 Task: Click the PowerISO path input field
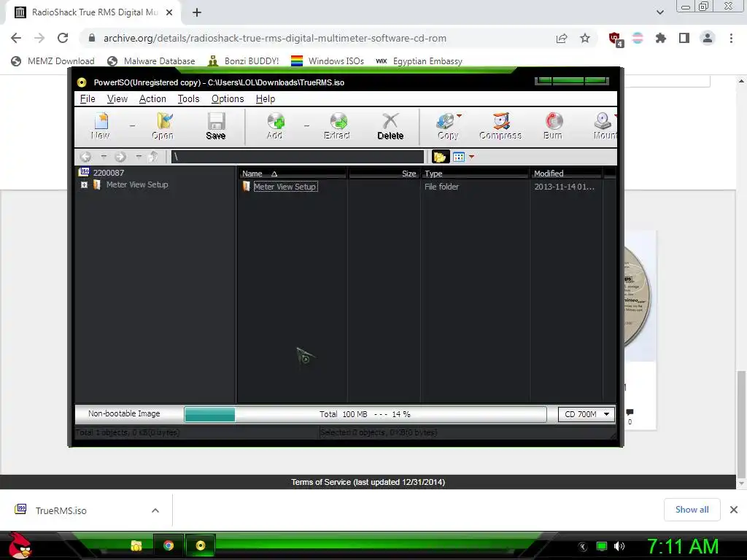[298, 157]
